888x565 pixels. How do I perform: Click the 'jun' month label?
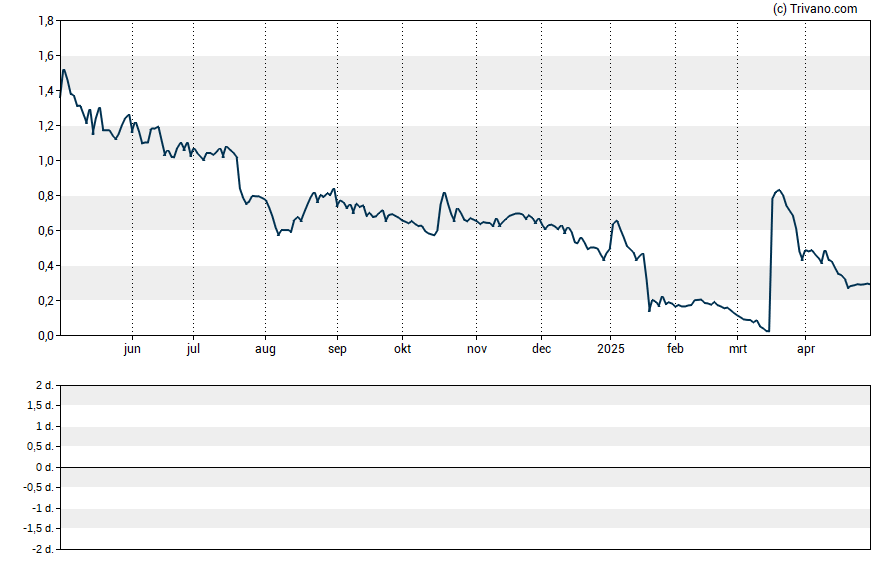click(x=132, y=349)
